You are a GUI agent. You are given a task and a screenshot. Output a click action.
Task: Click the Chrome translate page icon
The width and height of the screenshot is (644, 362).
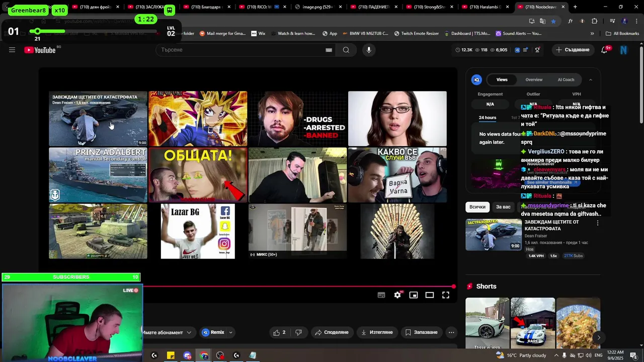pyautogui.click(x=542, y=21)
